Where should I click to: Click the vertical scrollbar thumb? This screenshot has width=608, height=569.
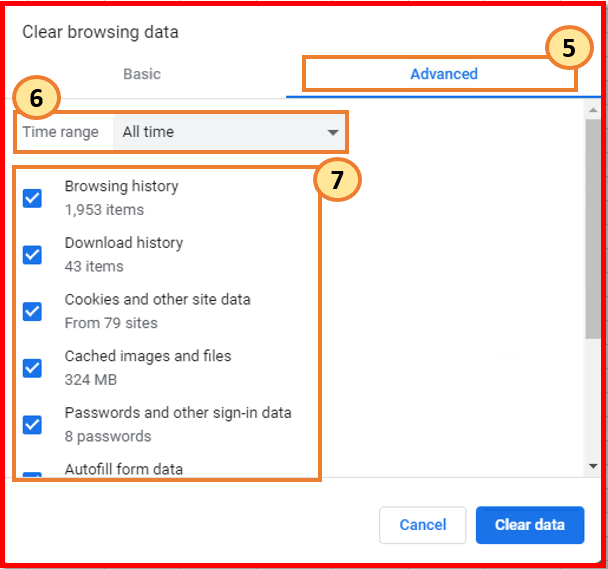coord(594,230)
